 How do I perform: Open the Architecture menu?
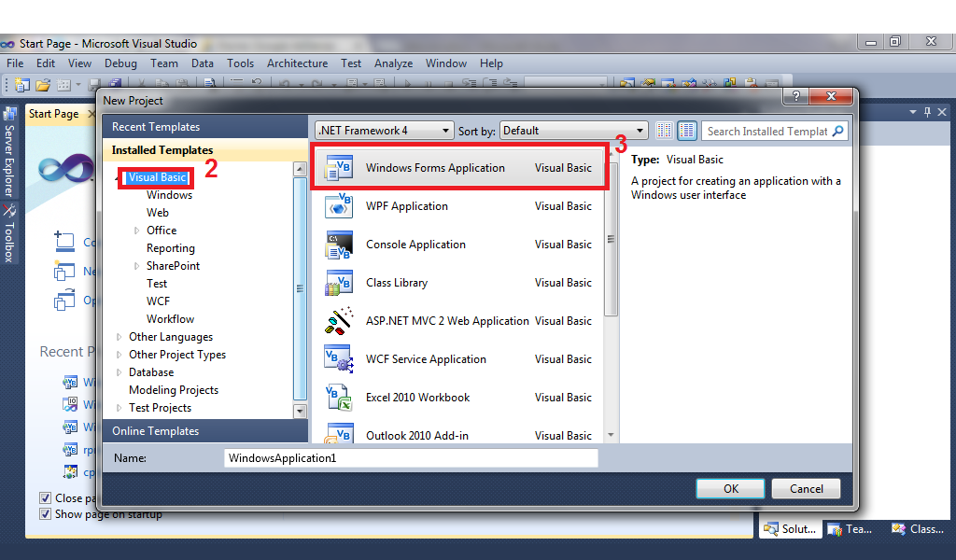[297, 63]
